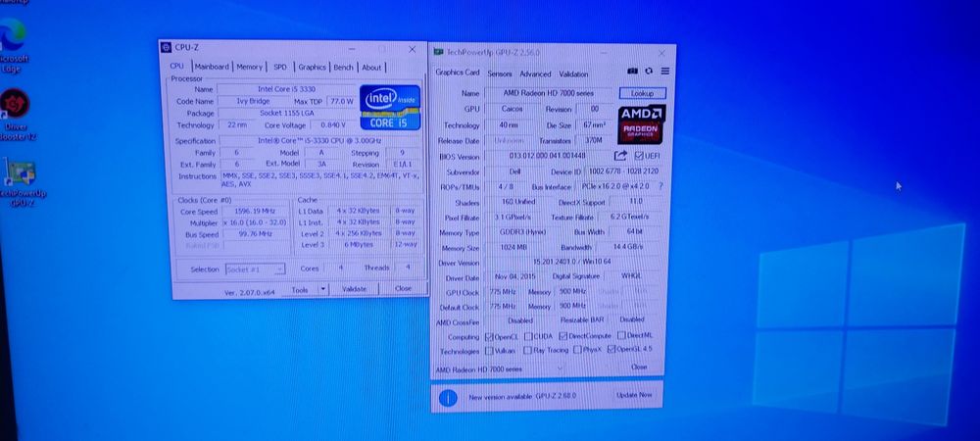980x441 pixels.
Task: Click the Subvendor value Dell
Action: [514, 171]
